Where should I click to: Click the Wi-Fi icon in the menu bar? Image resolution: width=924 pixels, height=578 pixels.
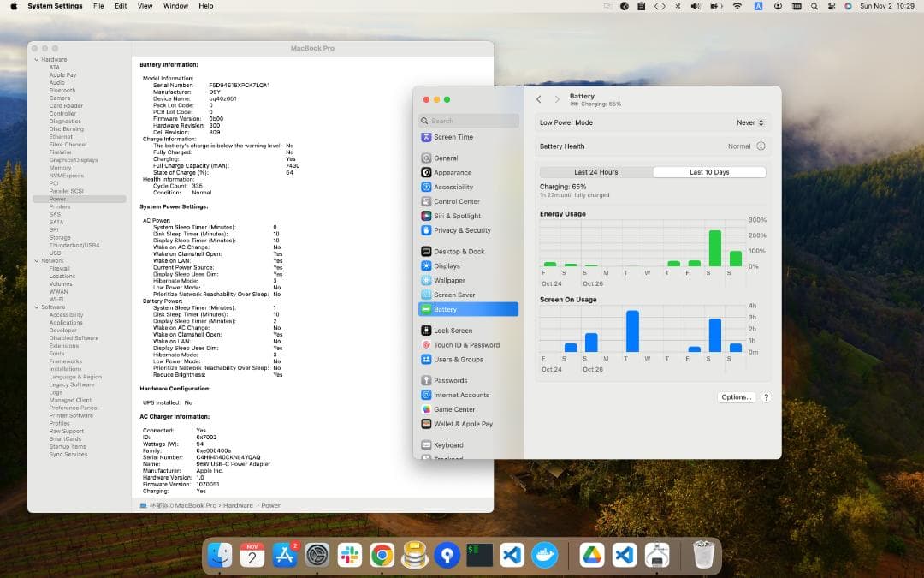[736, 6]
